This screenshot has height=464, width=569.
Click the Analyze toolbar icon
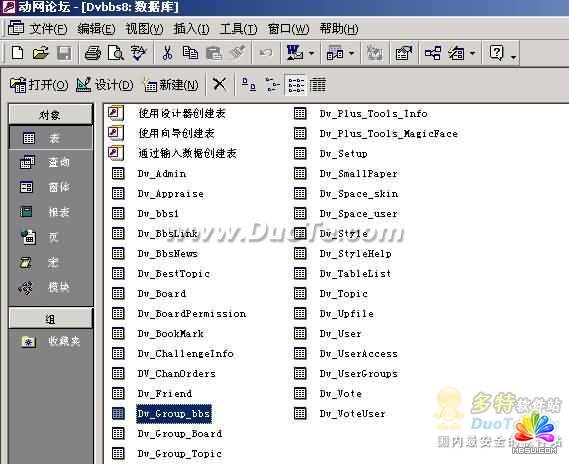335,53
